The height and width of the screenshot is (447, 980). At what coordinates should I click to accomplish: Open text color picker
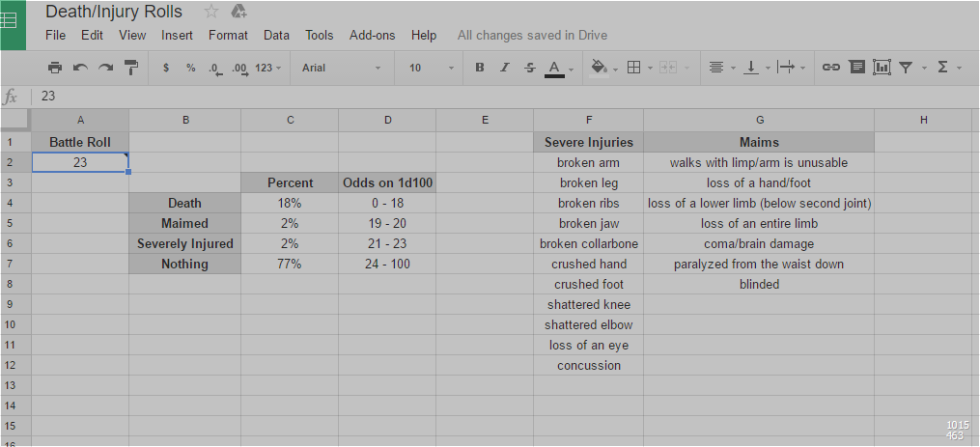pos(554,69)
